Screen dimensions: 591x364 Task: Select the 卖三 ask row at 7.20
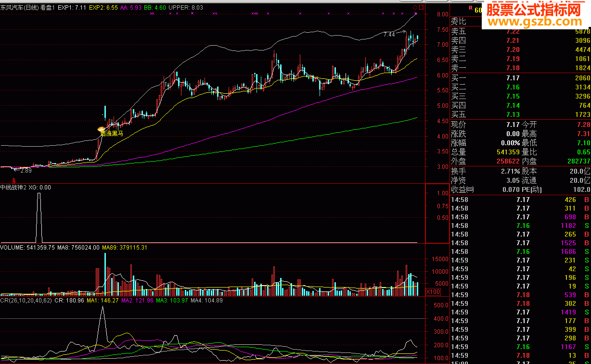pyautogui.click(x=520, y=50)
